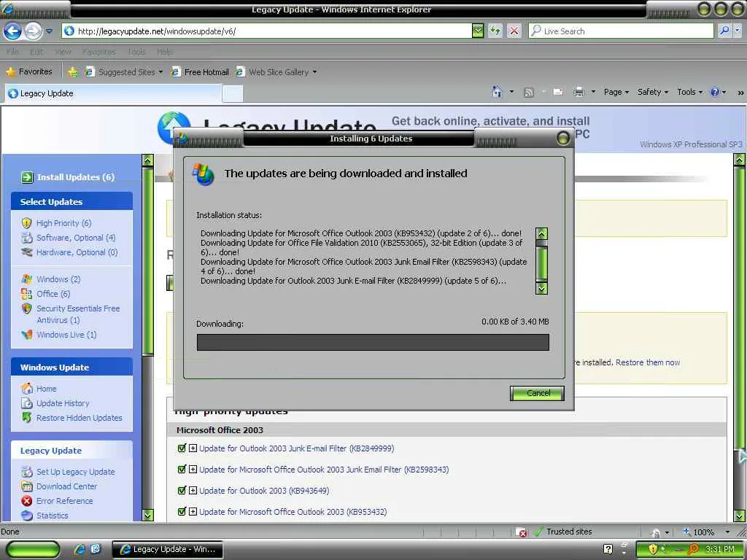Click the security shield tray icon
Viewport: 747px width, 560px height.
point(653,549)
